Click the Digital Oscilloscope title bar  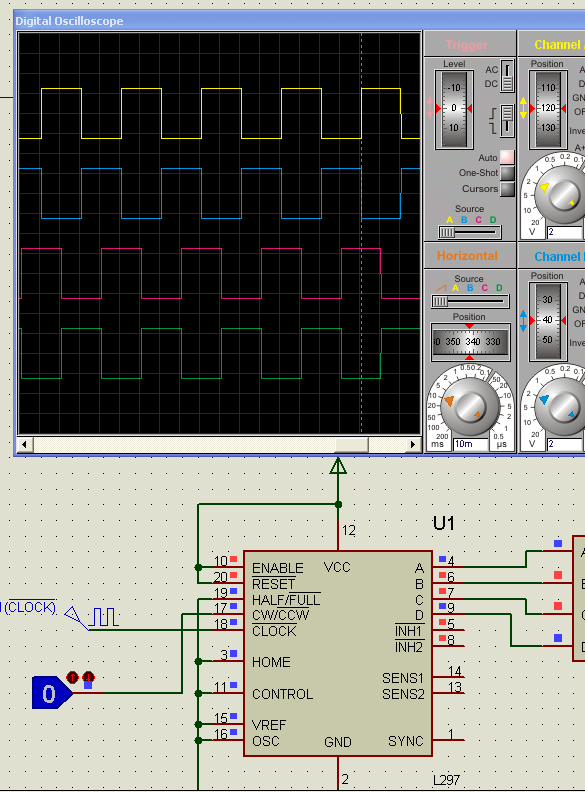click(299, 21)
